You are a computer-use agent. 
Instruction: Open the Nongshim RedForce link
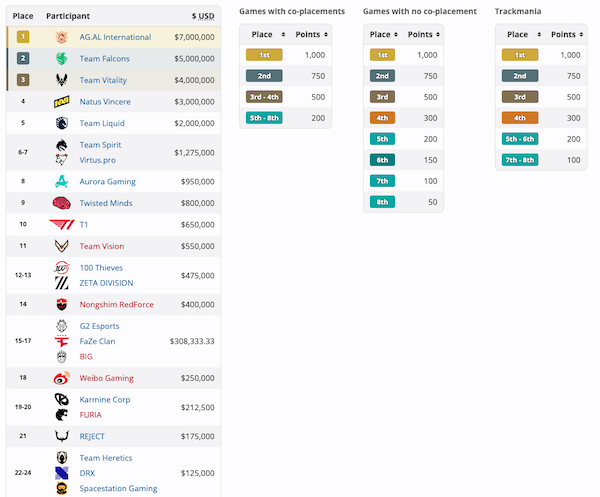pyautogui.click(x=116, y=305)
